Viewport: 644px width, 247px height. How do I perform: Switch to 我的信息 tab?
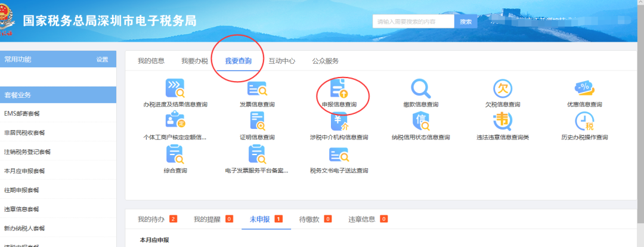(x=151, y=61)
